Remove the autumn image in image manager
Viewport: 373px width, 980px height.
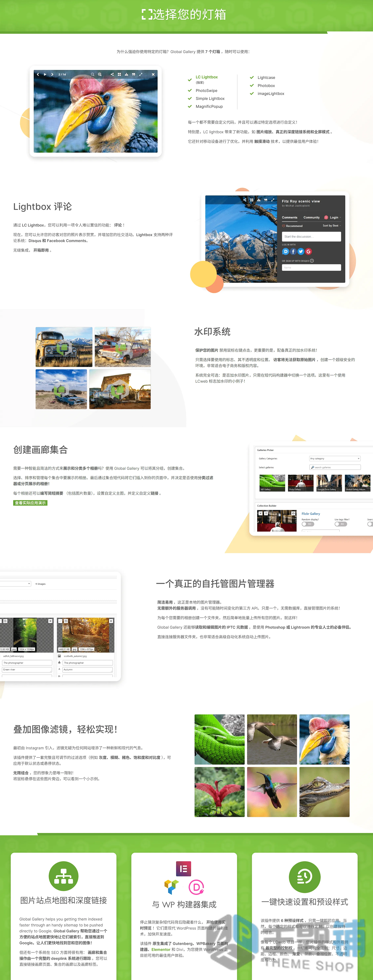coord(111,621)
